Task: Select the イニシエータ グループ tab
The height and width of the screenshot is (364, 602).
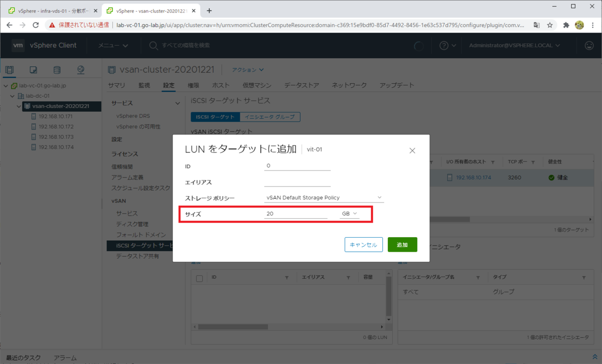Action: 270,117
